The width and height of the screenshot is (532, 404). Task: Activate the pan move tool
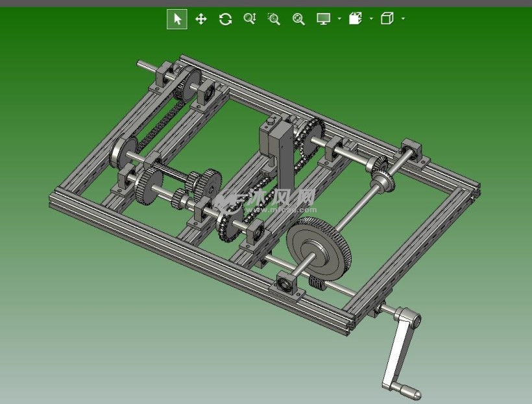coord(201,19)
